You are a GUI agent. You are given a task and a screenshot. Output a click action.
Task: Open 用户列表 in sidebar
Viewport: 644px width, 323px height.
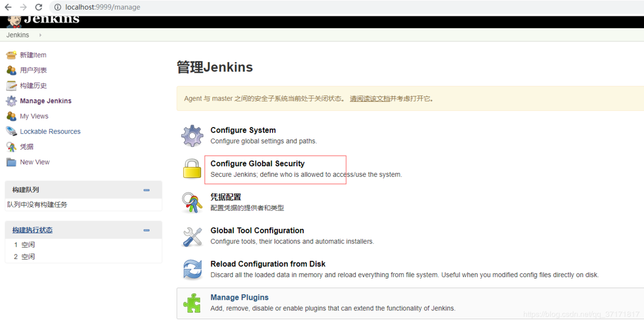click(33, 70)
